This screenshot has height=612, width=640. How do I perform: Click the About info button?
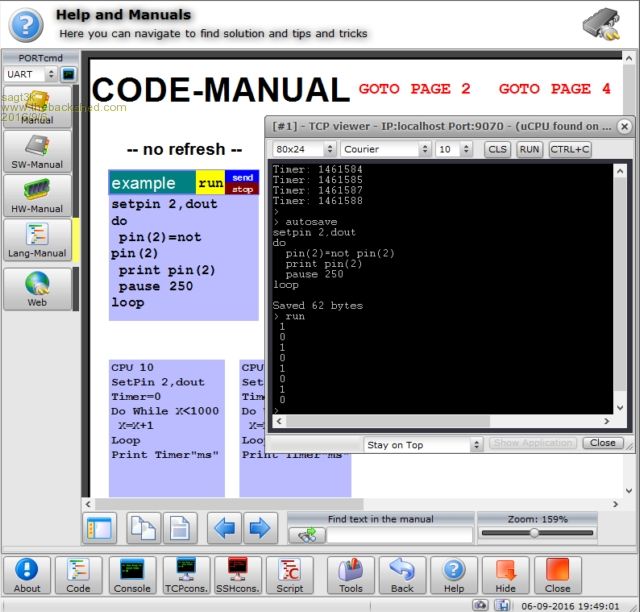(27, 574)
